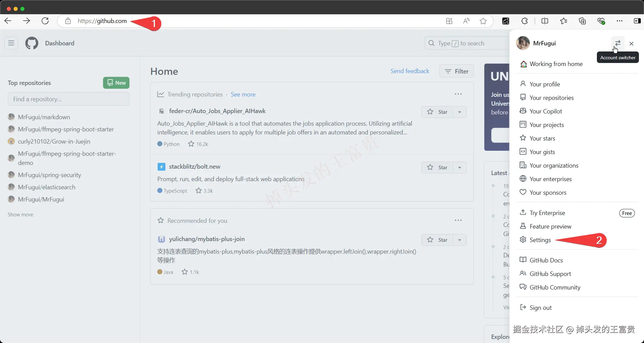Open GitHub Support from the menu
This screenshot has width=644, height=343.
pos(577,274)
